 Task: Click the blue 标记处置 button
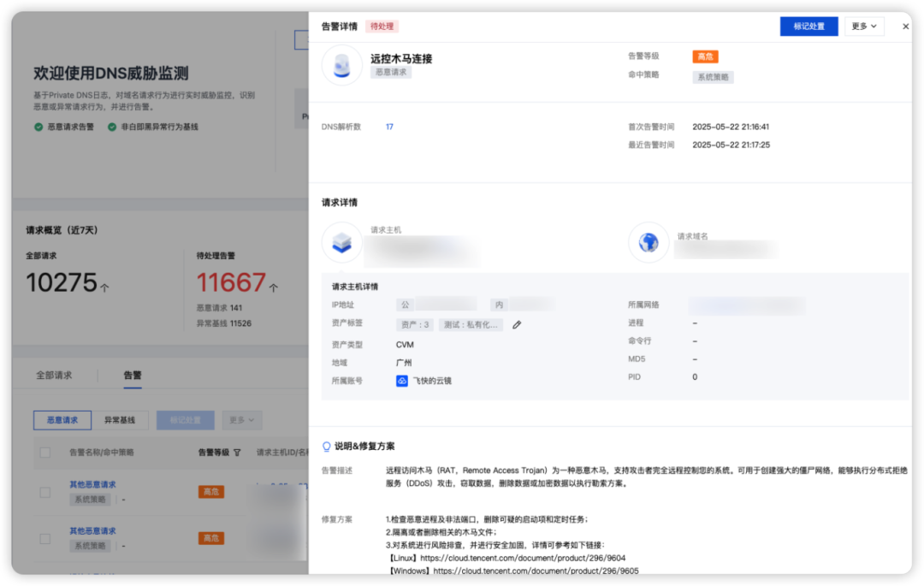(808, 26)
